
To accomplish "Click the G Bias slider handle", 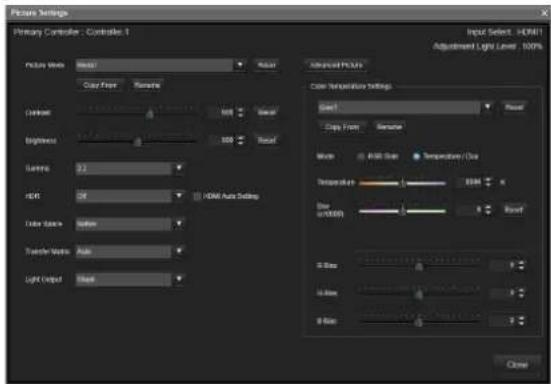I will pyautogui.click(x=419, y=294).
